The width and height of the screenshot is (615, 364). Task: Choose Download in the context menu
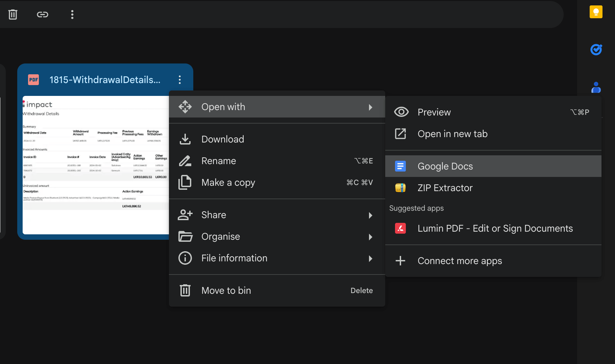point(277,139)
